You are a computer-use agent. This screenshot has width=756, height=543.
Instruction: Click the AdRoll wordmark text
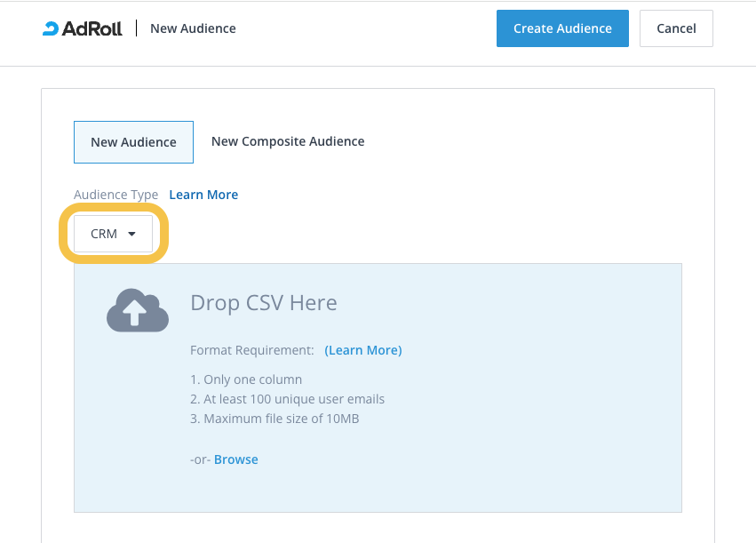pos(94,28)
